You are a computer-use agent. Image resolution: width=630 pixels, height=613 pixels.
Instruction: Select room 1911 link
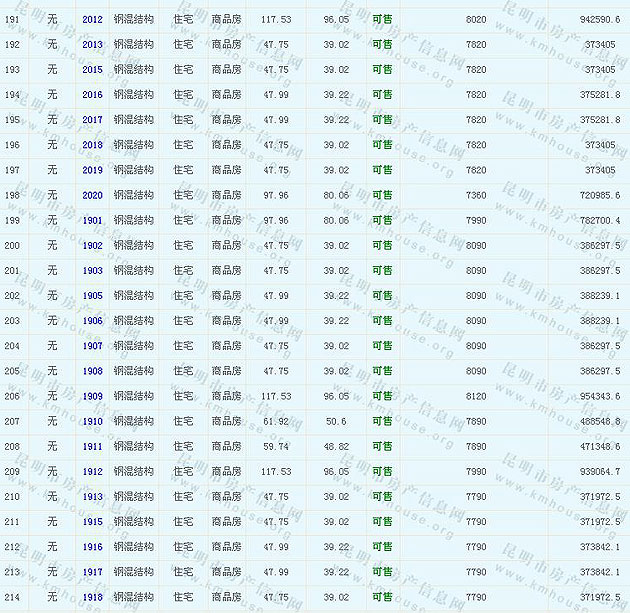coord(92,446)
